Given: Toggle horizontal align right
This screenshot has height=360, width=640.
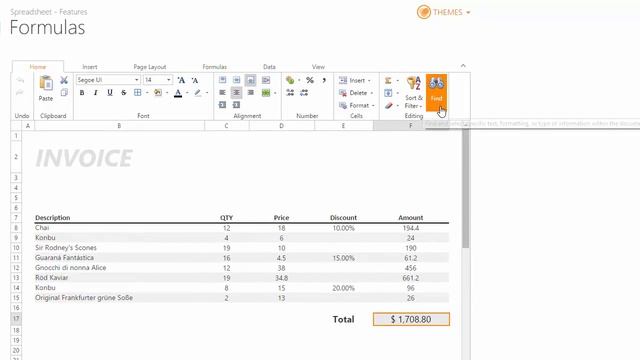Looking at the screenshot, I should (251, 93).
